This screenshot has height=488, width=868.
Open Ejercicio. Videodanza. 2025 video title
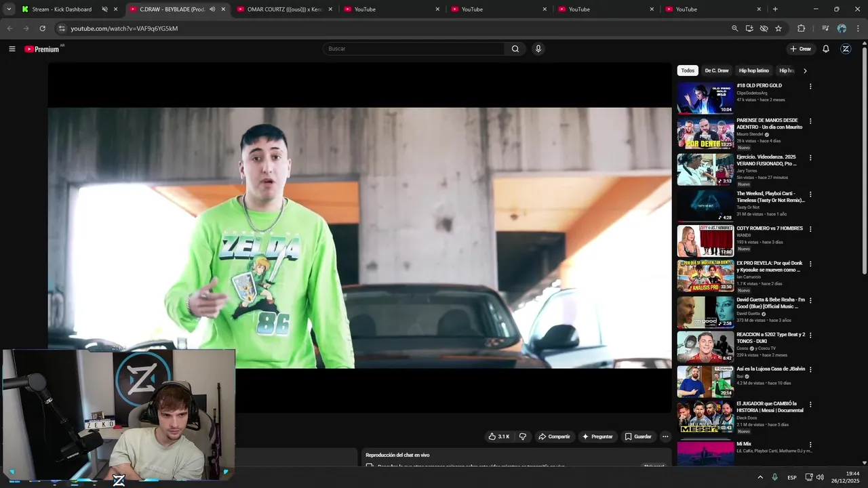pos(767,160)
